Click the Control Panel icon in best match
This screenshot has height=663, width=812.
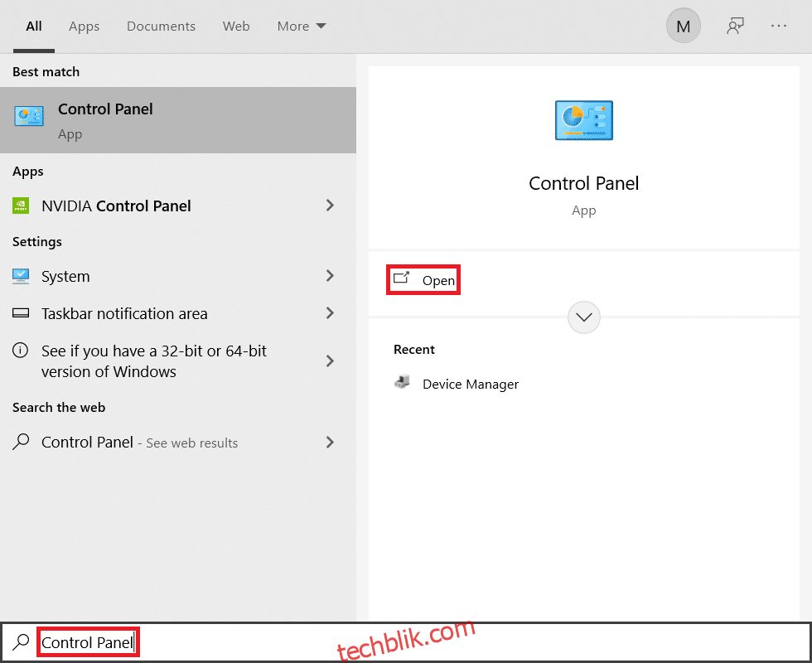[x=29, y=117]
